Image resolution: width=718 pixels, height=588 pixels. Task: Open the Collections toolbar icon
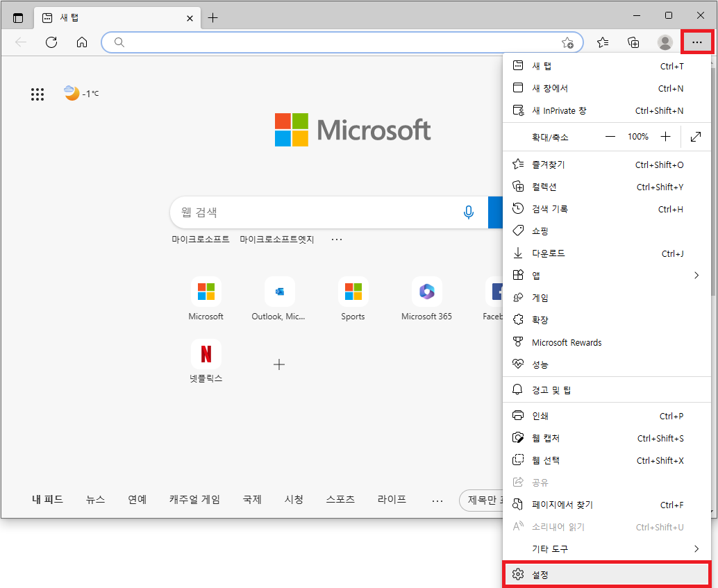(x=633, y=42)
